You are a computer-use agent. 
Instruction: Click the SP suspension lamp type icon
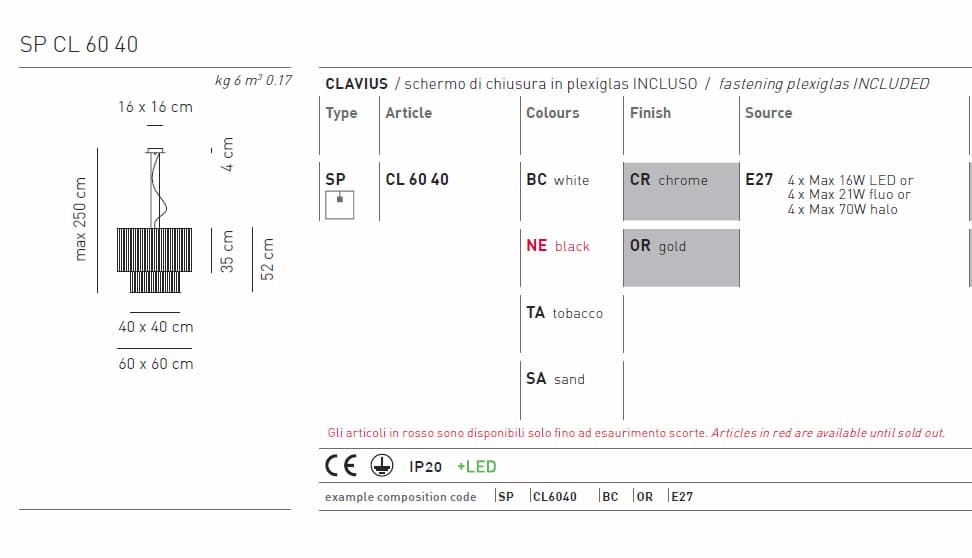pos(340,203)
